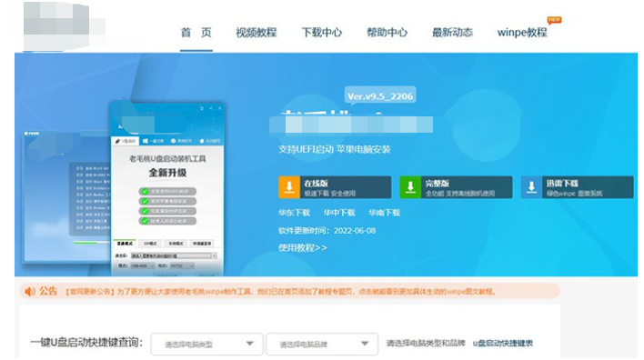Viewport: 644px width, 360px height.
Task: Click the 华东下载 mirror link
Action: pos(294,213)
